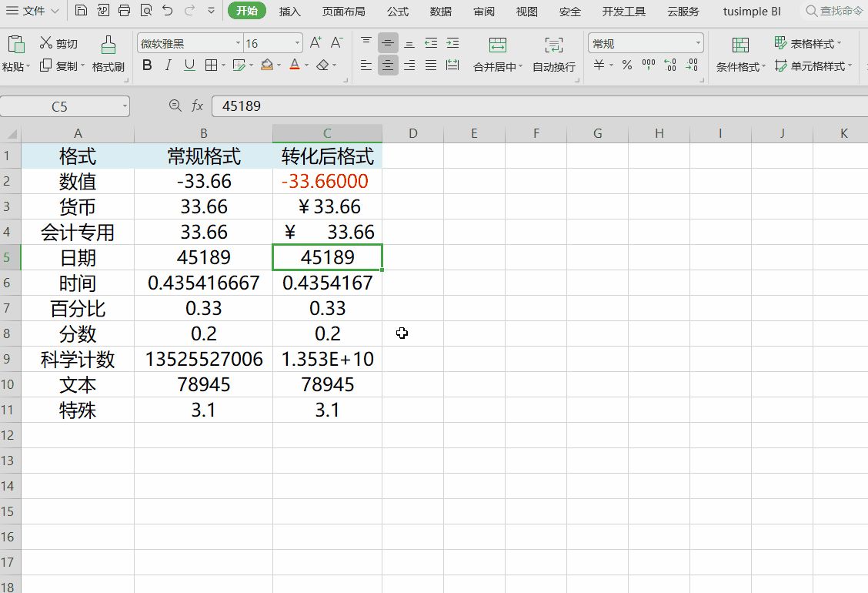This screenshot has width=868, height=593.
Task: Select the Format Painter (格式刷) tool
Action: pos(108,53)
